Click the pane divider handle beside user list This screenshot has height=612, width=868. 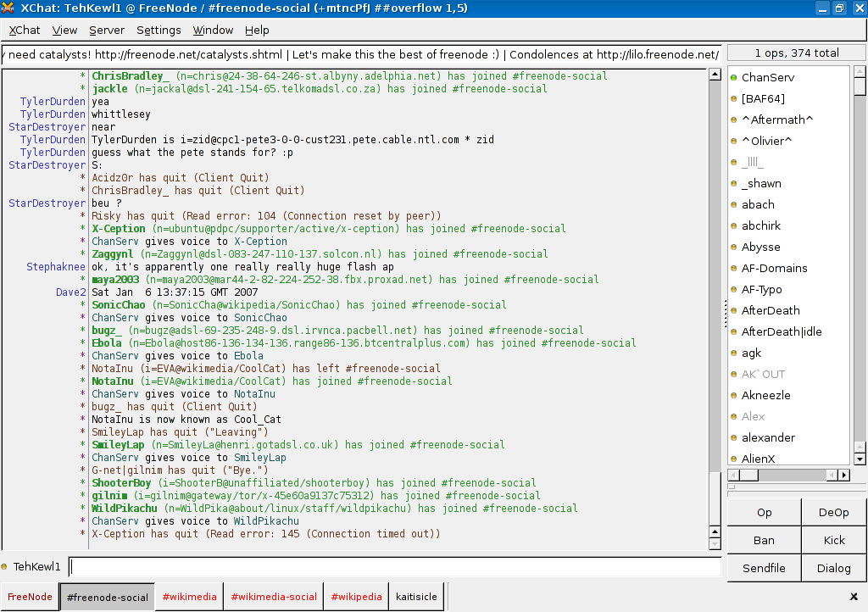coord(725,314)
